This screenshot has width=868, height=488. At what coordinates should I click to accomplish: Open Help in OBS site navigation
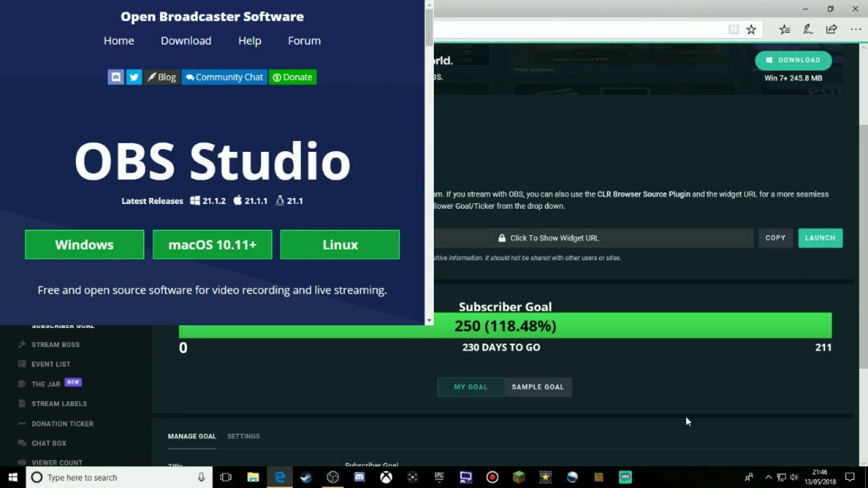[x=250, y=41]
